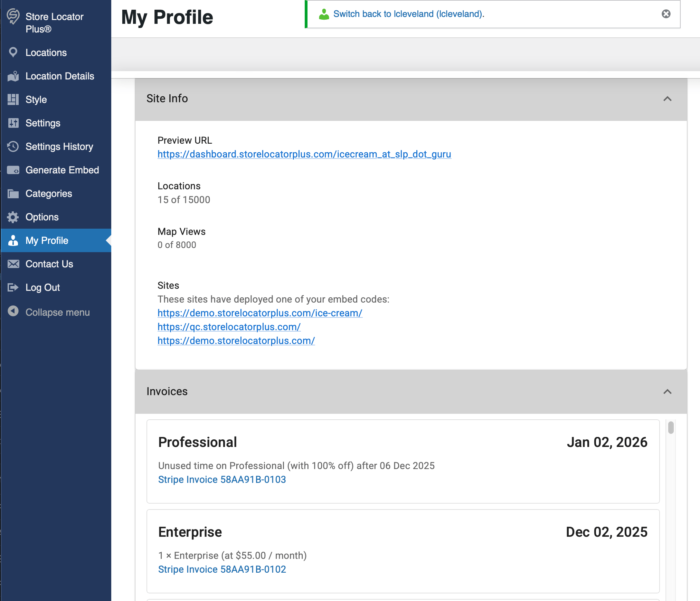The width and height of the screenshot is (700, 601).
Task: Click the Options gear icon
Action: [13, 217]
